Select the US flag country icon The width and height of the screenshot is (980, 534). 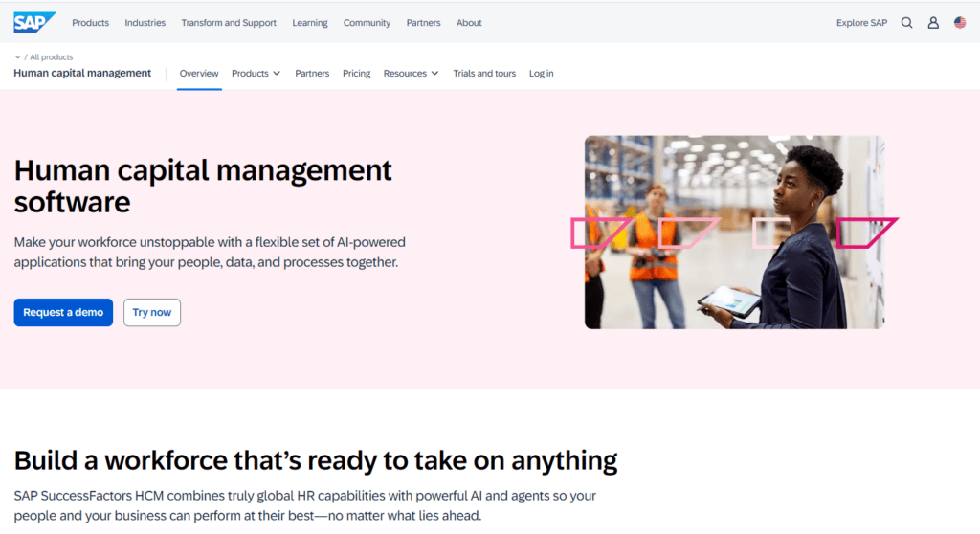point(960,23)
